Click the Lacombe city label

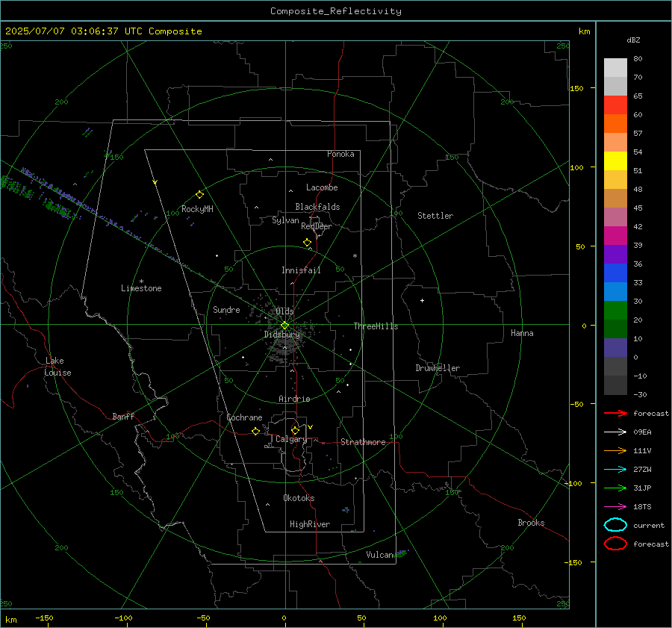[x=322, y=187]
